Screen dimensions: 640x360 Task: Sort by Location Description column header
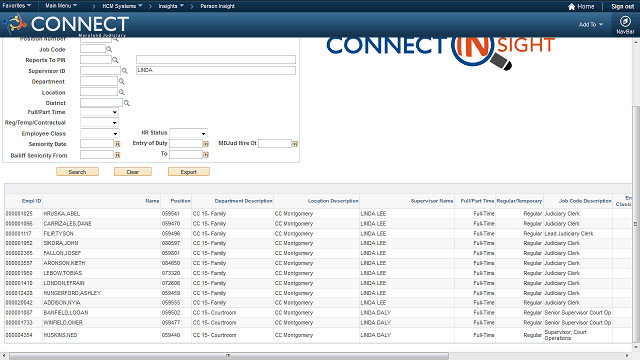(x=333, y=201)
